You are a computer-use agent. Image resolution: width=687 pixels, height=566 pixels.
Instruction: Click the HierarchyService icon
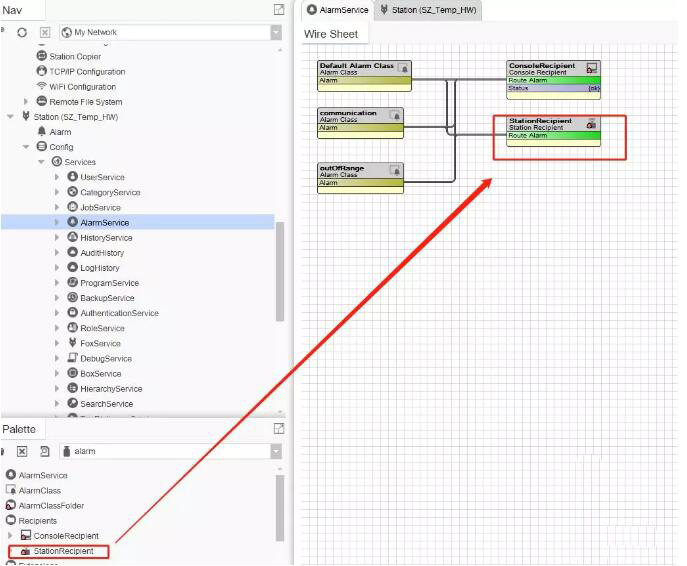72,388
